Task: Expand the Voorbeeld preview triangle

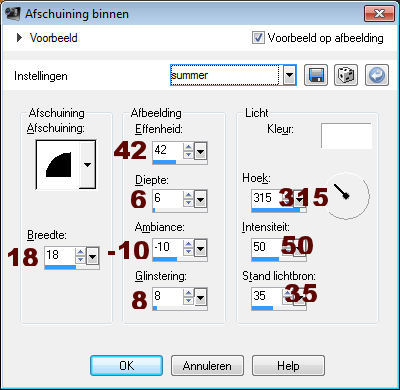Action: pos(19,38)
